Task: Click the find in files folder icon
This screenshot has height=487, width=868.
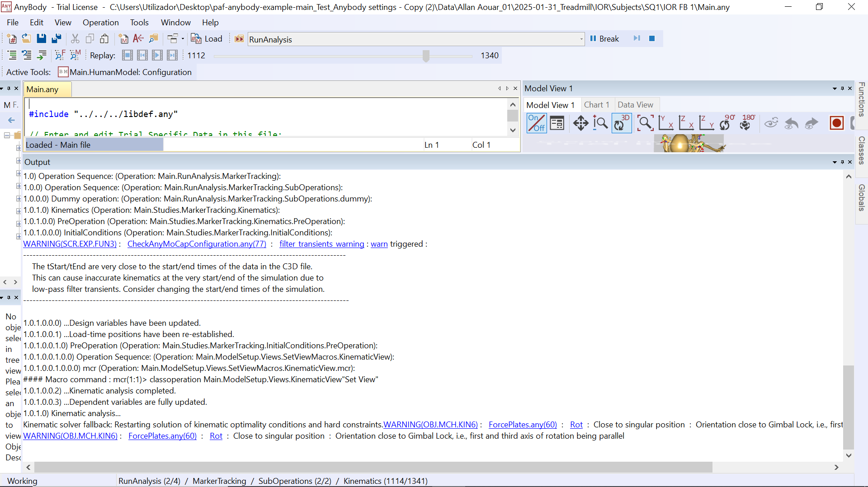Action: point(154,39)
